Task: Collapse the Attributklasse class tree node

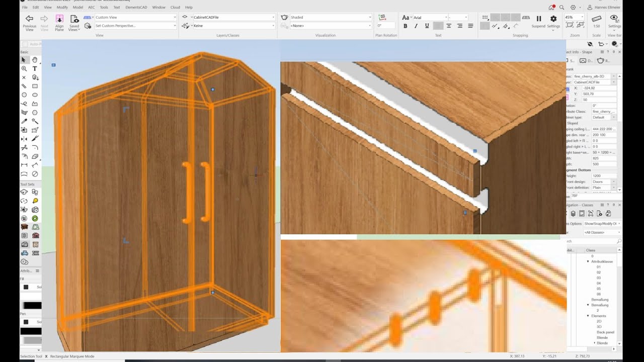Action: (x=588, y=261)
